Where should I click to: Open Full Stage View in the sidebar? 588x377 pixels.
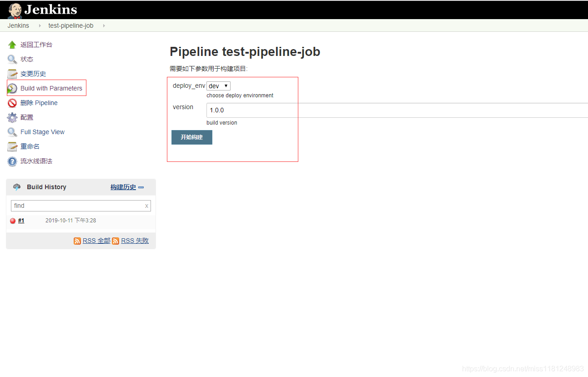pyautogui.click(x=42, y=132)
